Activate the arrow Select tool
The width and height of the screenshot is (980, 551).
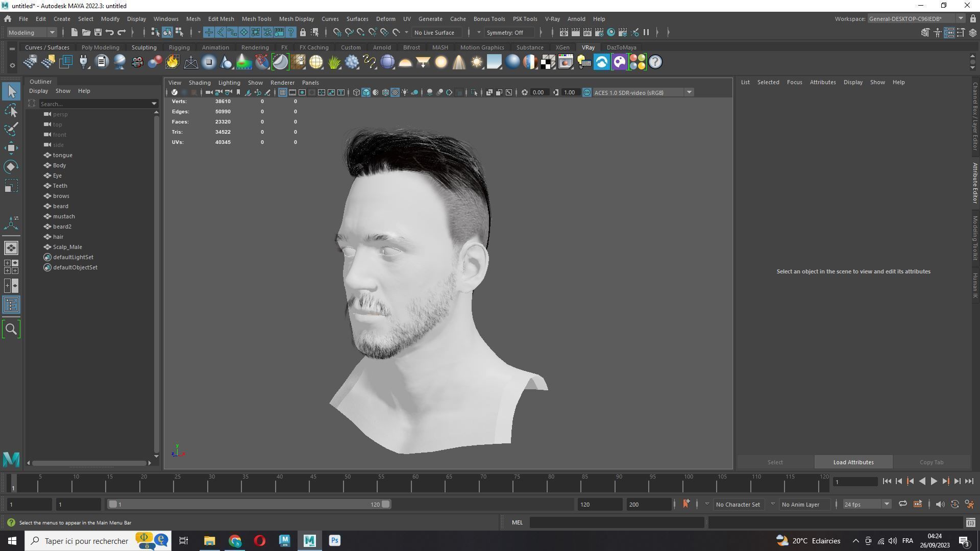point(11,91)
